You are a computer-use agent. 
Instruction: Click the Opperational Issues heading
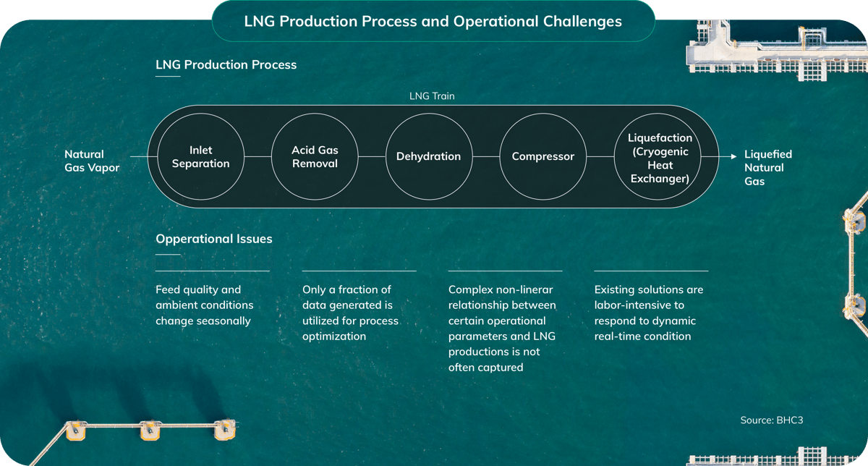coord(214,239)
